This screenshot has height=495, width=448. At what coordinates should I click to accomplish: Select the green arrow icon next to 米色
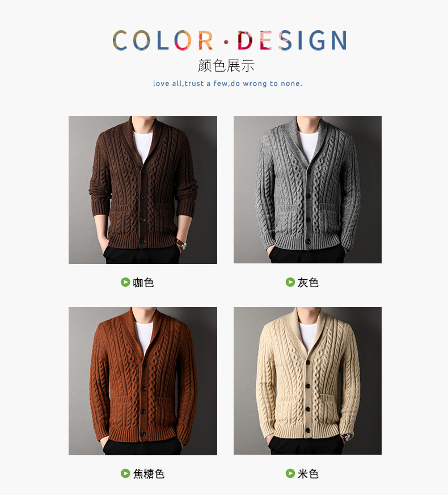click(x=290, y=473)
